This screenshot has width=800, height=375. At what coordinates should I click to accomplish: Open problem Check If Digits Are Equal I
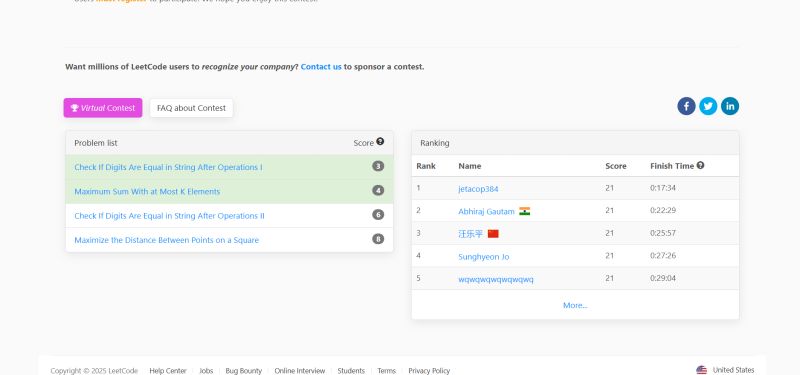168,167
